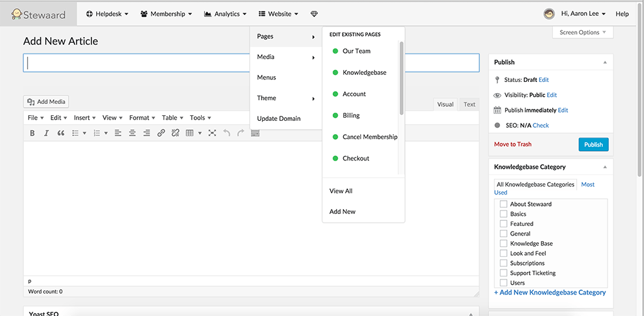Toggle bold formatting in editor toolbar
Viewport: 644px width, 316px height.
pyautogui.click(x=33, y=133)
